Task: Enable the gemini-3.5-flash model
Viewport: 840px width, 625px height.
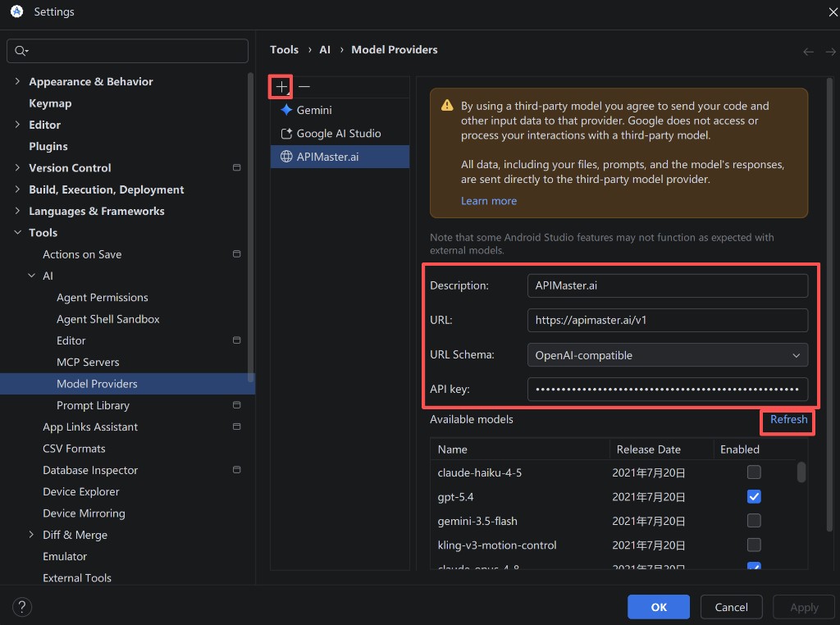Action: point(754,521)
